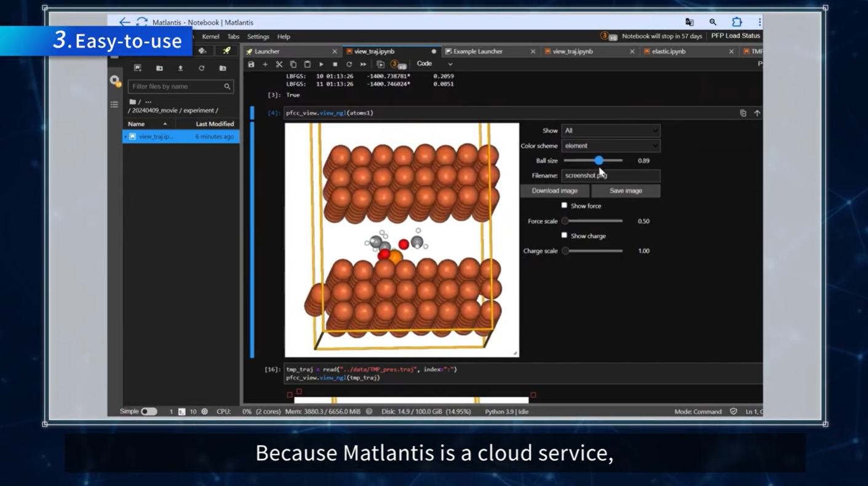
Task: Refresh the file list
Action: [x=201, y=68]
